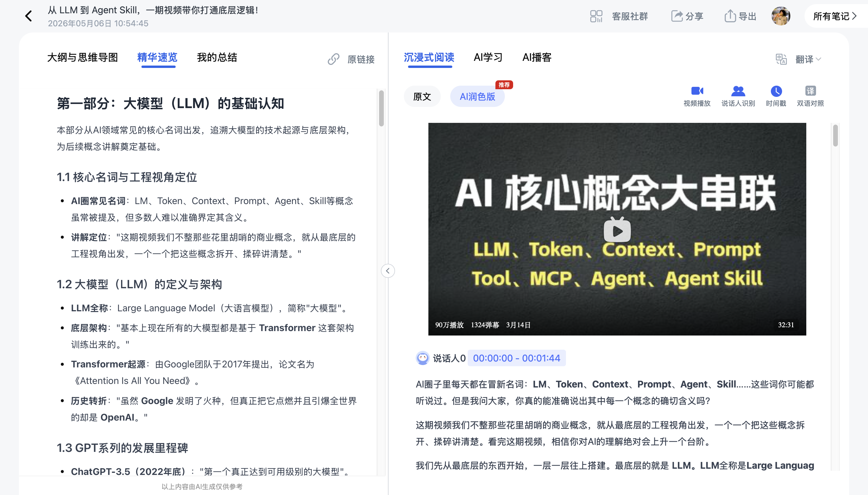Click the bullet starting with Transformer起源
The image size is (868, 495).
[x=193, y=372]
